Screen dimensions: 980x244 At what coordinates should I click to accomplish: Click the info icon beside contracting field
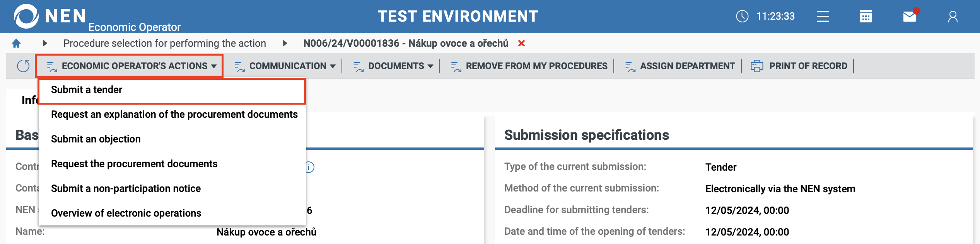pos(309,167)
